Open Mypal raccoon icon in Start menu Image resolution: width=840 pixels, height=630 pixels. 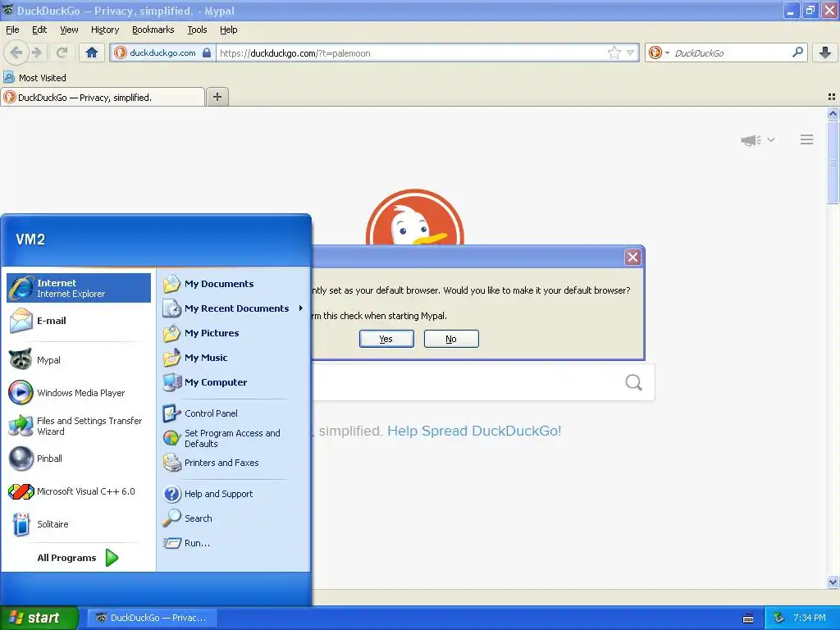point(21,360)
